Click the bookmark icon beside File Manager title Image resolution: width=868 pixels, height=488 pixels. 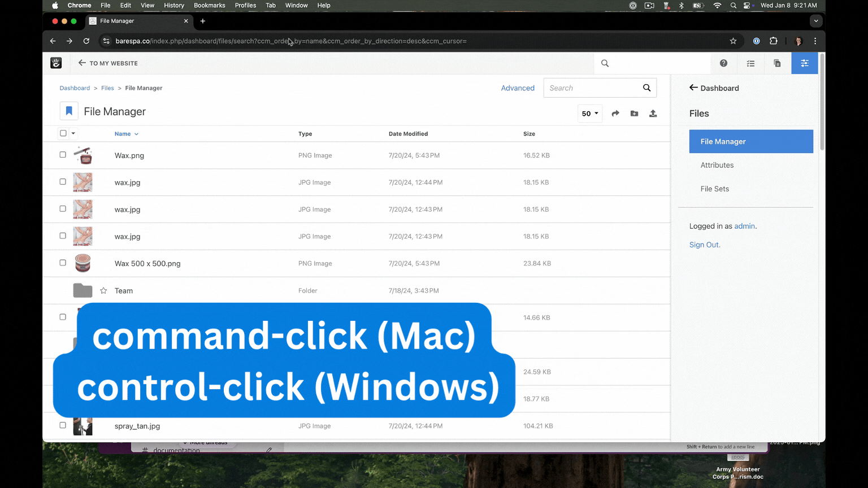tap(69, 111)
